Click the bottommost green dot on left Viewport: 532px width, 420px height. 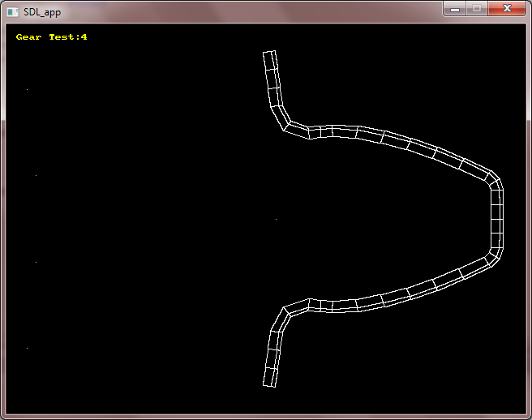[27, 348]
